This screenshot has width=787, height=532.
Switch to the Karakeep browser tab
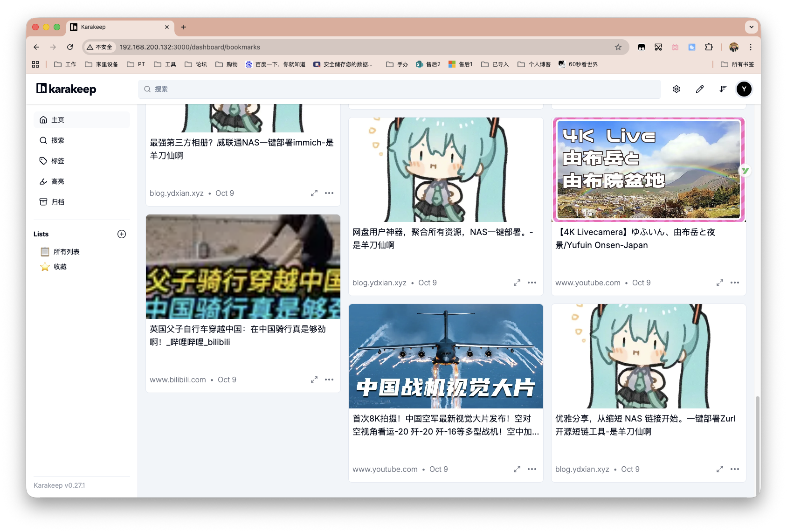click(x=93, y=27)
